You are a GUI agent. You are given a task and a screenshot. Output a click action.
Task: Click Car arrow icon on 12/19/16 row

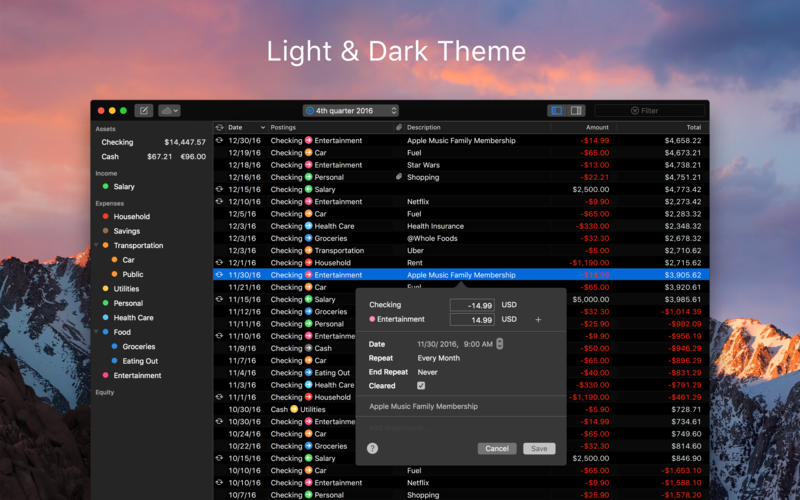pos(309,153)
